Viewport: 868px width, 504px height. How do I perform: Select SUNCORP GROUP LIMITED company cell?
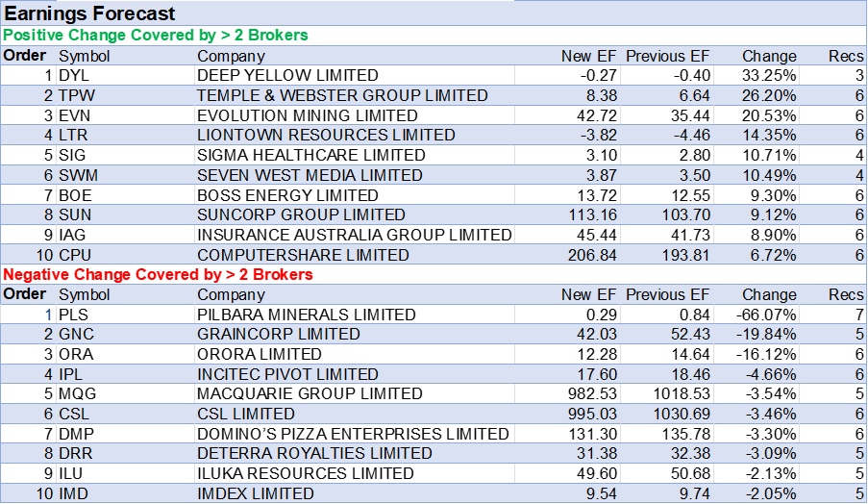tap(301, 214)
